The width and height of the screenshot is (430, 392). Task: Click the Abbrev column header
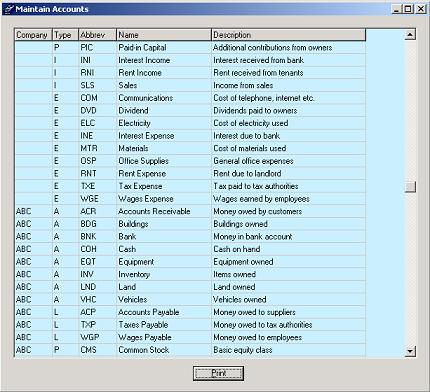point(97,35)
